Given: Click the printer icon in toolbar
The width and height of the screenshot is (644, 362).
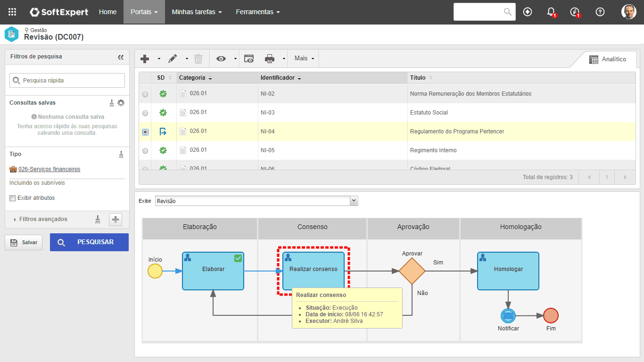Looking at the screenshot, I should pos(270,58).
